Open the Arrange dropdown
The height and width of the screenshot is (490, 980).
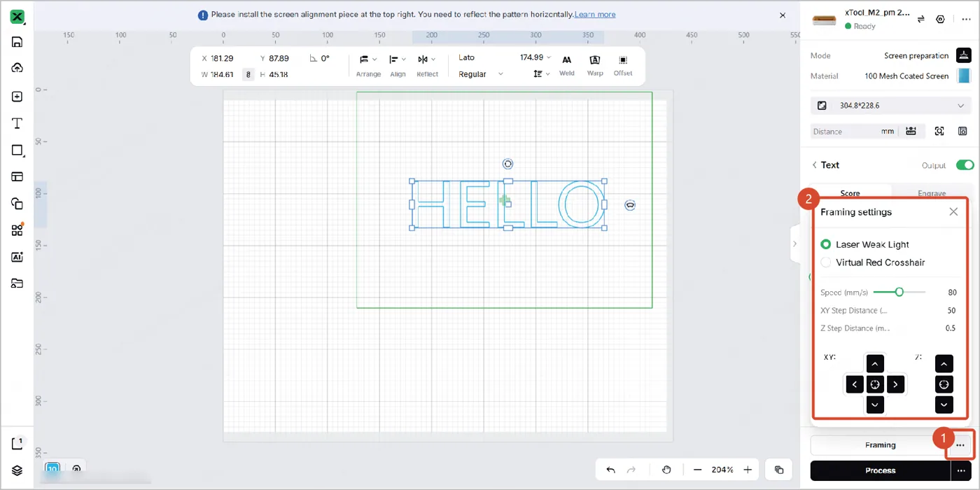pyautogui.click(x=368, y=64)
